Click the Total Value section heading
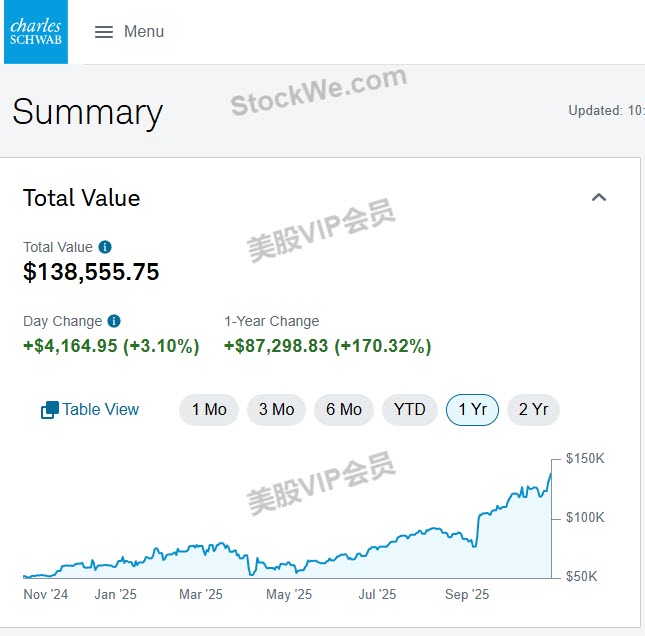 (82, 198)
